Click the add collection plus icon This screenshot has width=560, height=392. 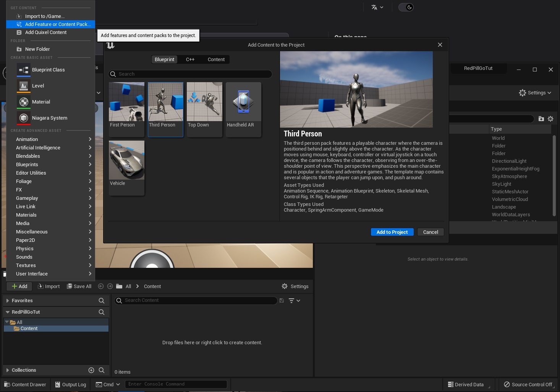pyautogui.click(x=91, y=370)
